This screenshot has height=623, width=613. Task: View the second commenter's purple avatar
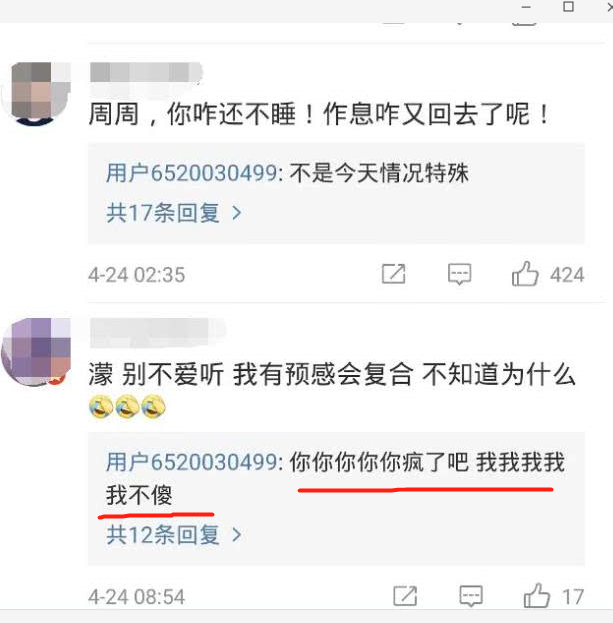coord(36,352)
